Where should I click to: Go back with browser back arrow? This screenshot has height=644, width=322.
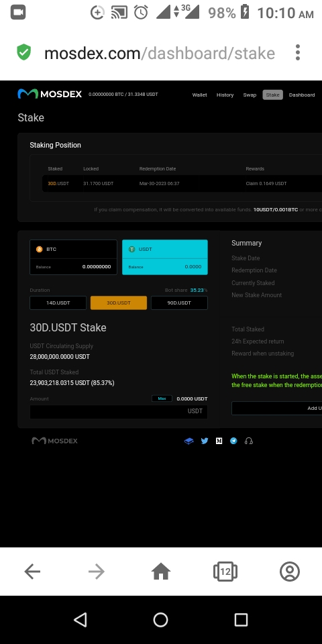tap(32, 572)
